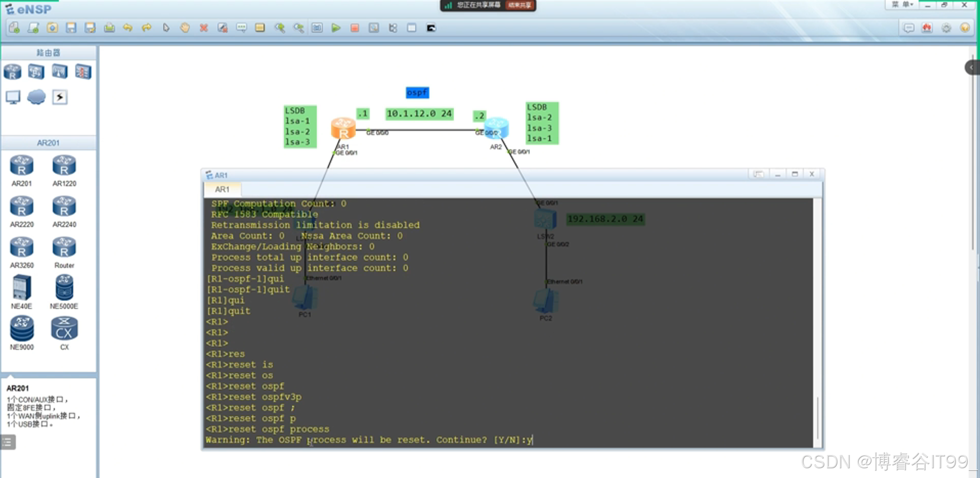Open the forum chat icon at top right
Image resolution: width=980 pixels, height=478 pixels.
(909, 28)
